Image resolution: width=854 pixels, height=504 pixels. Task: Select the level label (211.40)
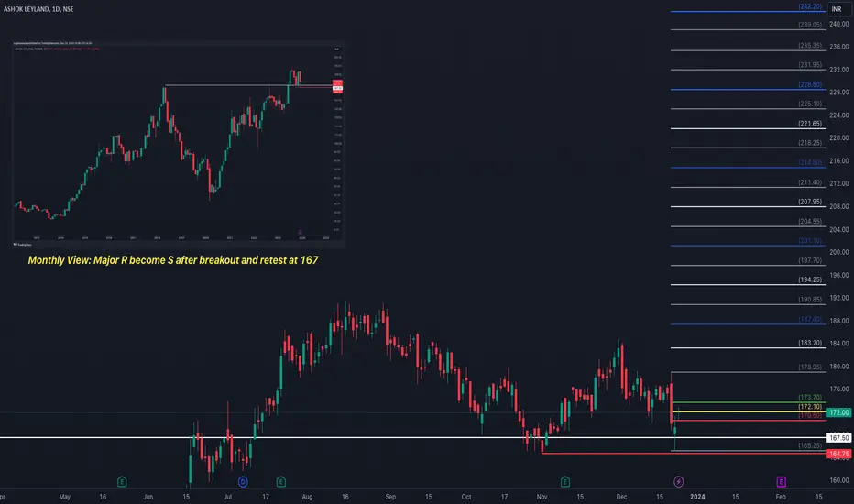(x=810, y=182)
